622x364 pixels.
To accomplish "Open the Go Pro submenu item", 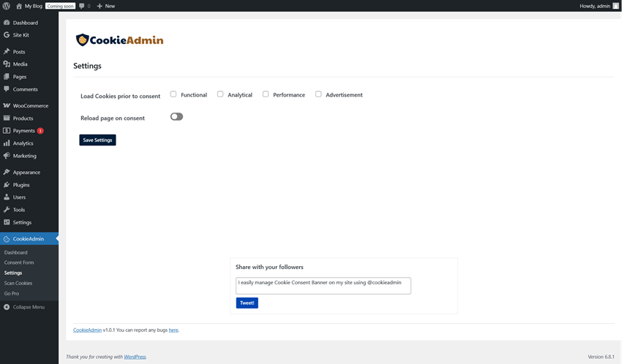I will pos(12,294).
